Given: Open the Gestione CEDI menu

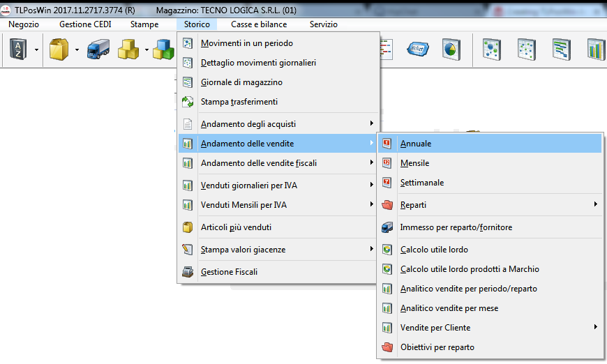Looking at the screenshot, I should [84, 24].
